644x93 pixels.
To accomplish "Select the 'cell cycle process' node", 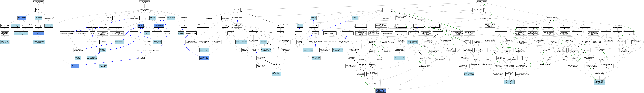I will pos(314,25).
